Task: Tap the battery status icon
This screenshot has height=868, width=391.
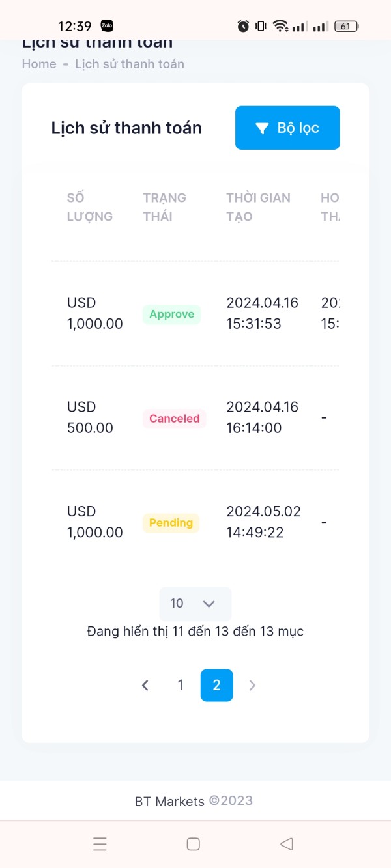Action: pos(345,27)
